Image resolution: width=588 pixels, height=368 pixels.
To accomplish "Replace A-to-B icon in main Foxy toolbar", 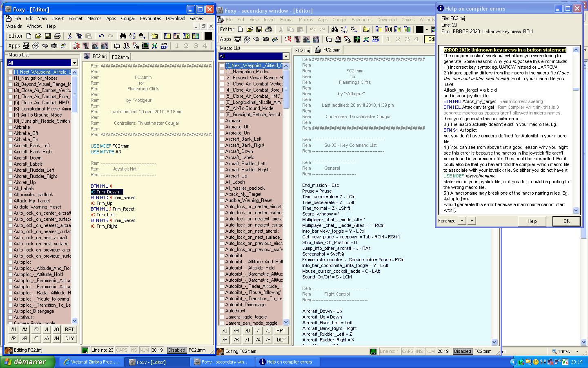I will [x=132, y=36].
